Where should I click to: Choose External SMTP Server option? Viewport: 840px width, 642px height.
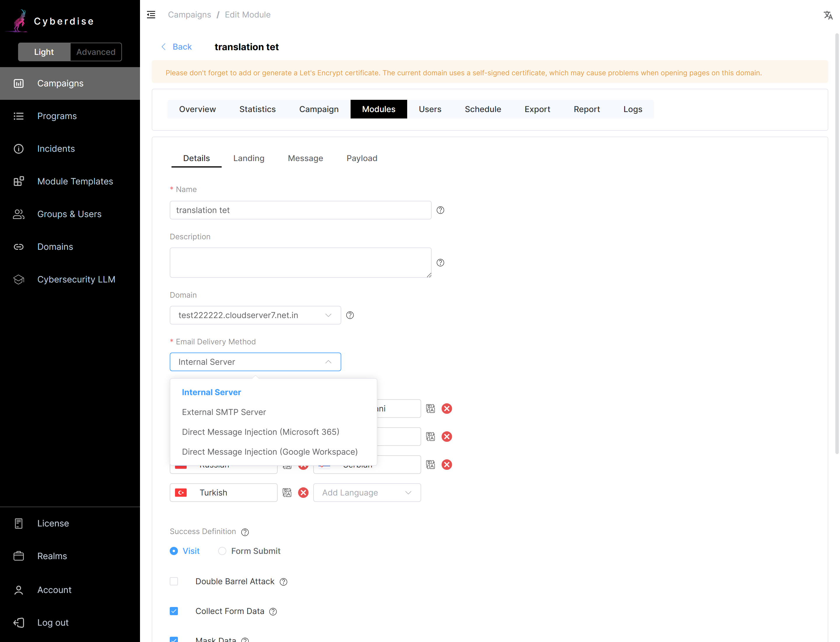(x=273, y=412)
